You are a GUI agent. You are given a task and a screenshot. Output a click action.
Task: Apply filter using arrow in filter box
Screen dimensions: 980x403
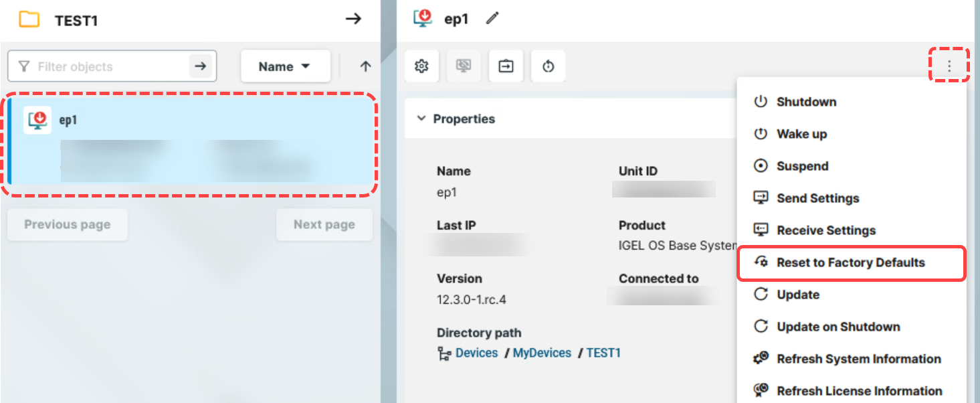[x=200, y=66]
